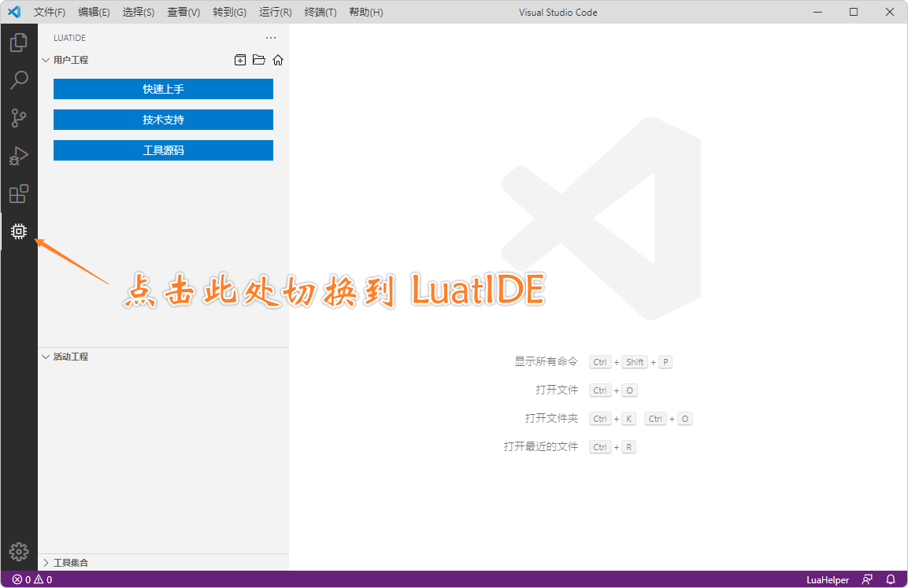Open the Extensions view
The height and width of the screenshot is (588, 908).
click(x=19, y=194)
